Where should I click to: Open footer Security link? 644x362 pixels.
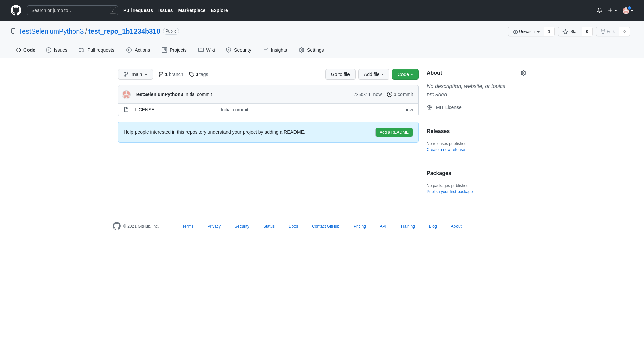coord(242,226)
